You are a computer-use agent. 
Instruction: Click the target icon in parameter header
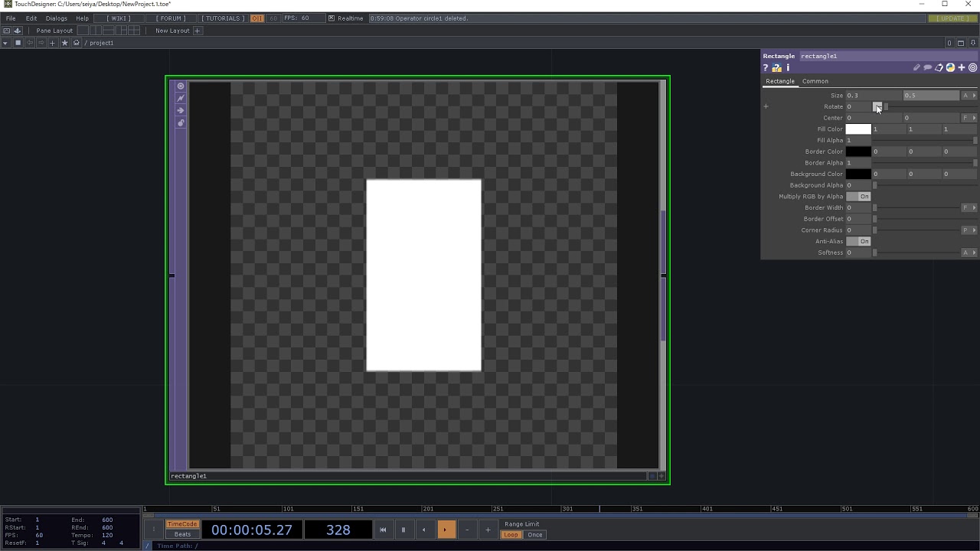tap(973, 68)
